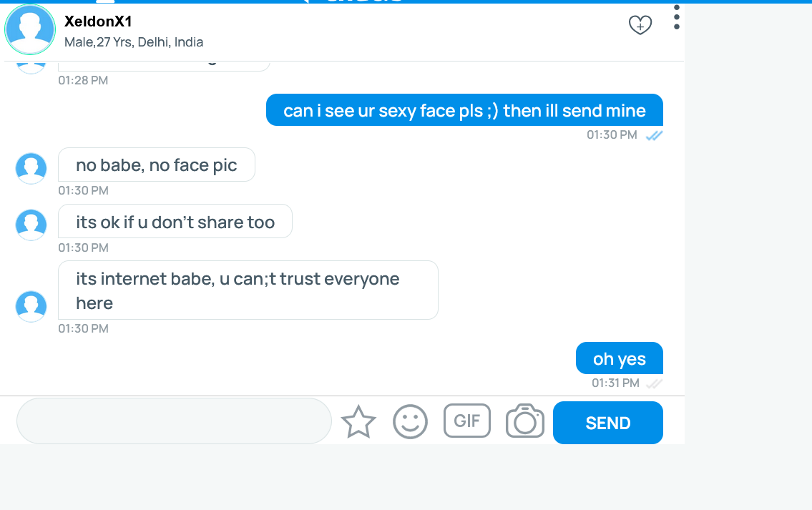Click avatar beside "no babe, no face pic"
The image size is (812, 510).
(31, 167)
